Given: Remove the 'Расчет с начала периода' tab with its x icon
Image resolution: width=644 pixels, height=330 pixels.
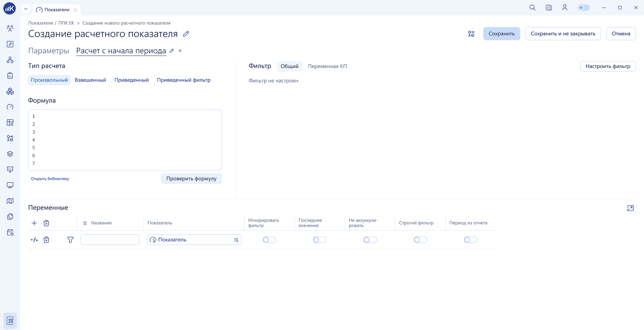Looking at the screenshot, I should tap(180, 51).
